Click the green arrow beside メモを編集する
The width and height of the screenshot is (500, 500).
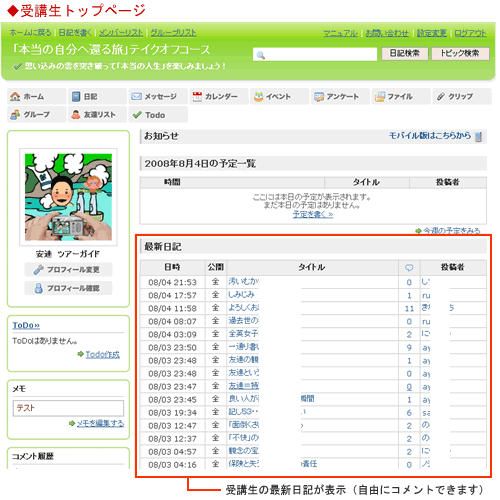(72, 423)
